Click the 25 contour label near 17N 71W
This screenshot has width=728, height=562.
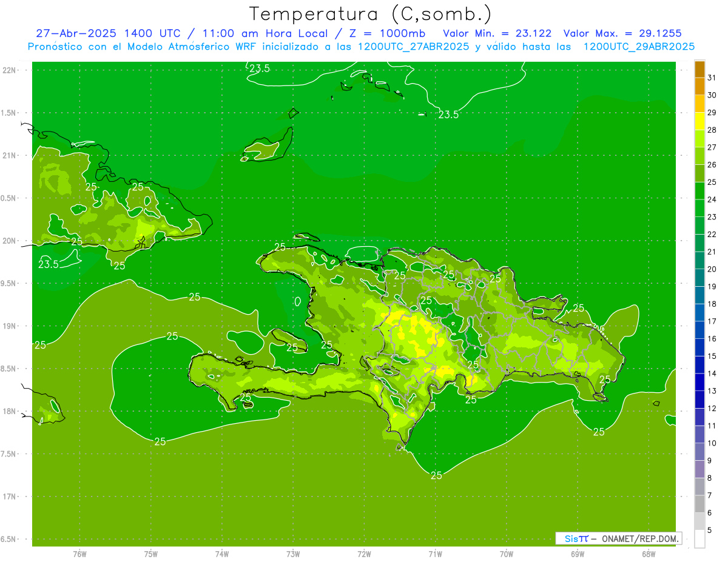436,475
